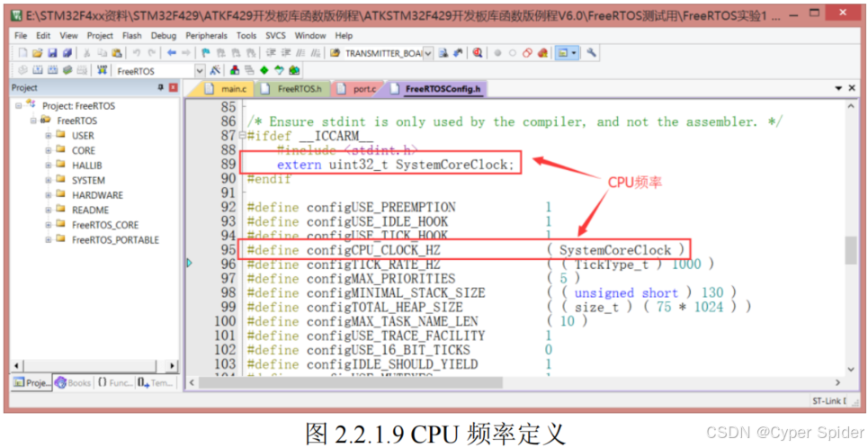Open the Flash menu
Image resolution: width=868 pixels, height=448 pixels.
click(131, 35)
